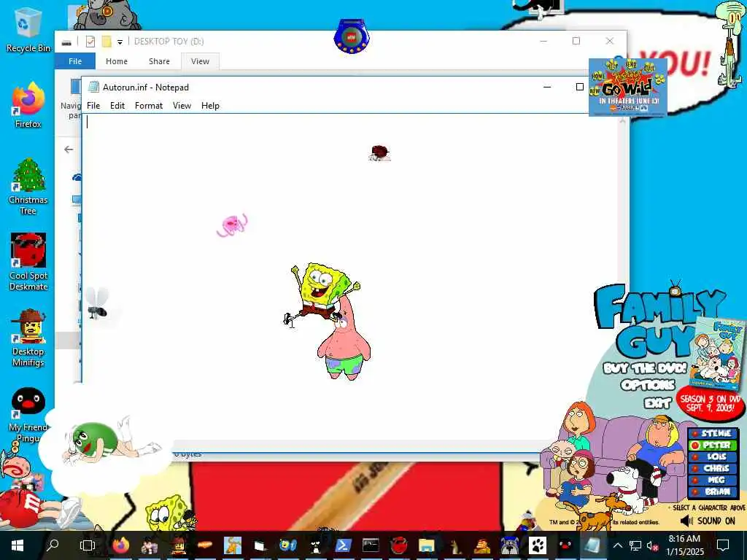747x560 pixels.
Task: Open Options in Family Guy panel
Action: (648, 385)
